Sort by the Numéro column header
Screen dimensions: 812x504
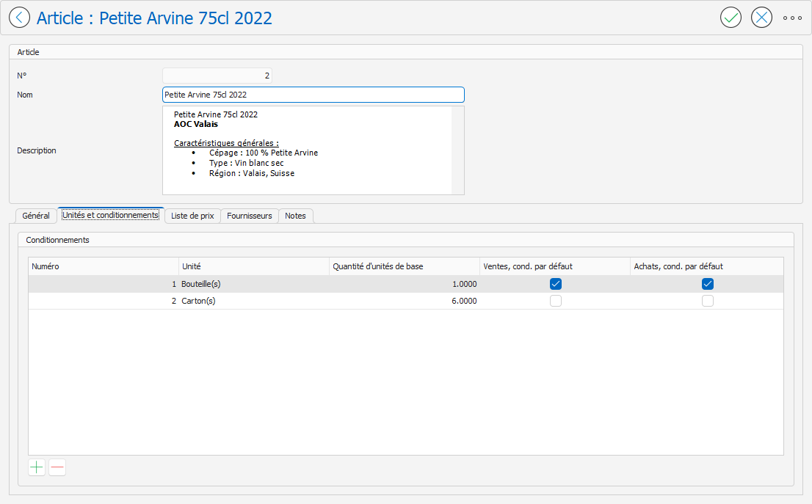point(103,266)
